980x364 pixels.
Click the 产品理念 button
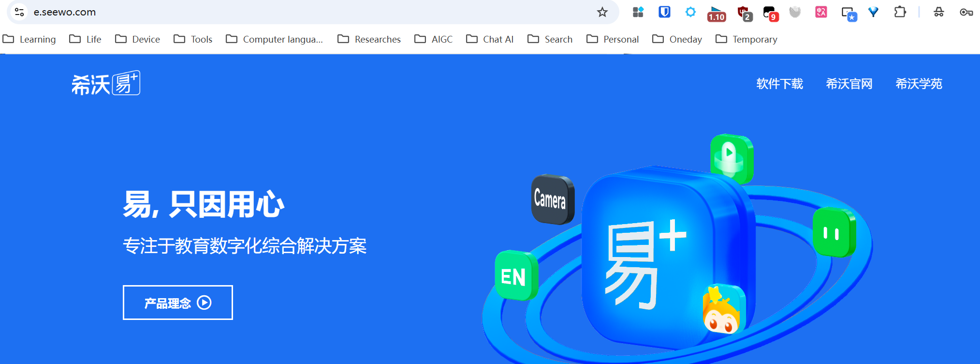[x=178, y=303]
